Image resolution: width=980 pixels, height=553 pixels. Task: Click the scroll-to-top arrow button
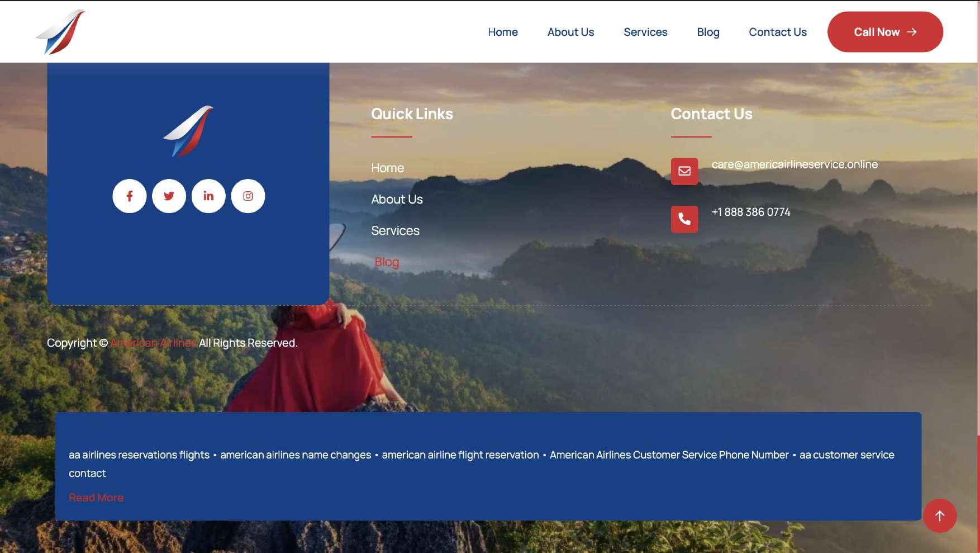(940, 516)
